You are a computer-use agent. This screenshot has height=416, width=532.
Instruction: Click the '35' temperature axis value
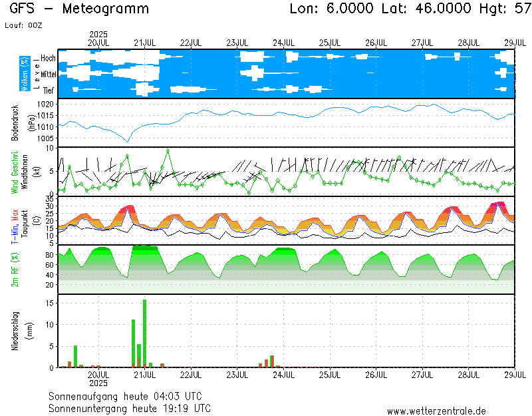point(49,199)
